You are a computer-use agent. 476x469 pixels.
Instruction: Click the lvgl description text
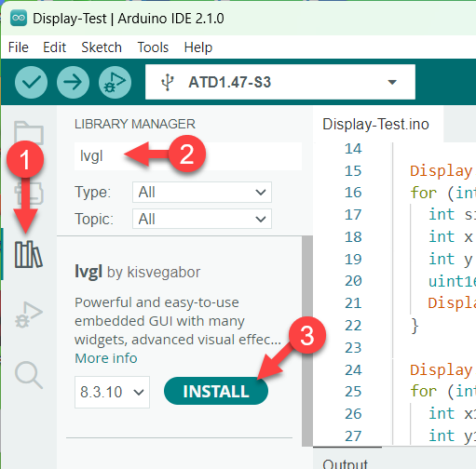pyautogui.click(x=178, y=321)
